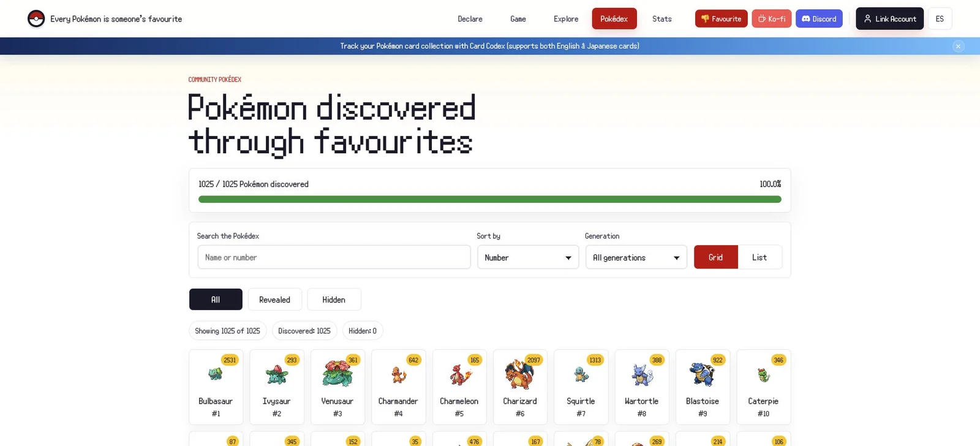Click the Pokémon discovered progress bar

490,199
